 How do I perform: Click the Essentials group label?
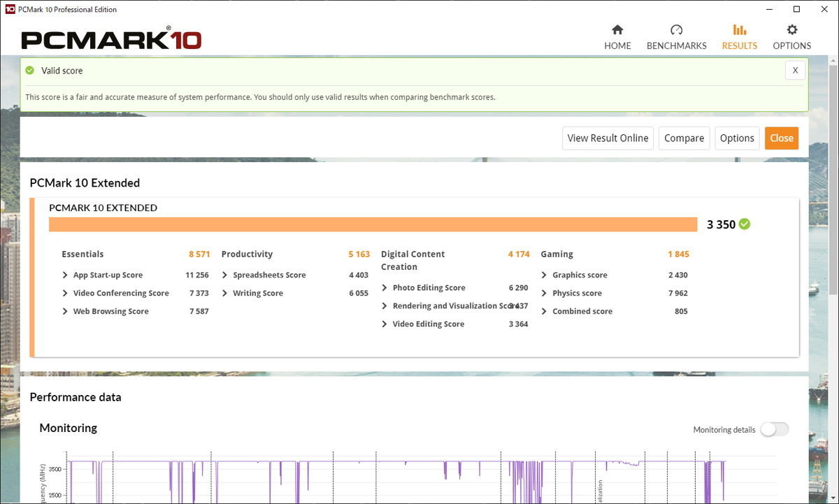(83, 254)
